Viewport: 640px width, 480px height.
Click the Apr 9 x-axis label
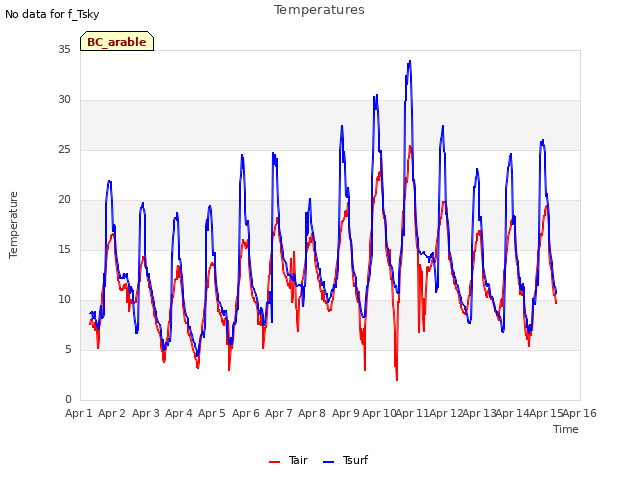(x=346, y=413)
